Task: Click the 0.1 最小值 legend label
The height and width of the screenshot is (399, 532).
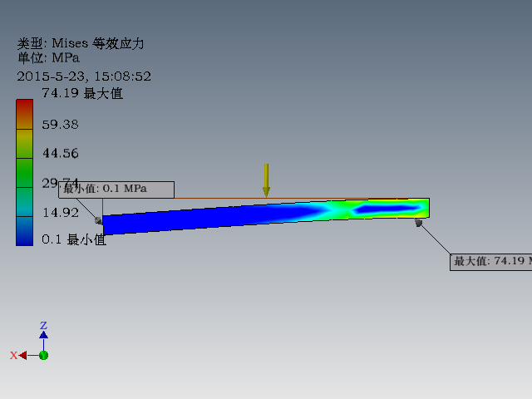Action: tap(74, 239)
